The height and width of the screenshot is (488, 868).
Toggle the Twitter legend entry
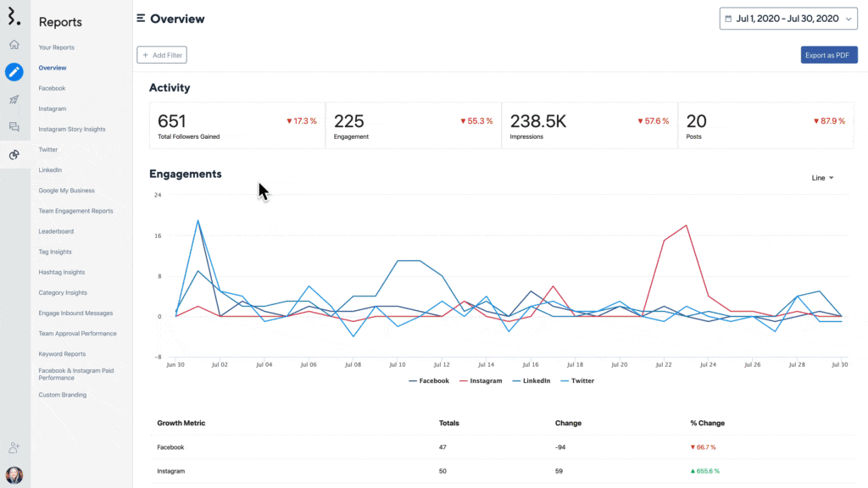(576, 380)
